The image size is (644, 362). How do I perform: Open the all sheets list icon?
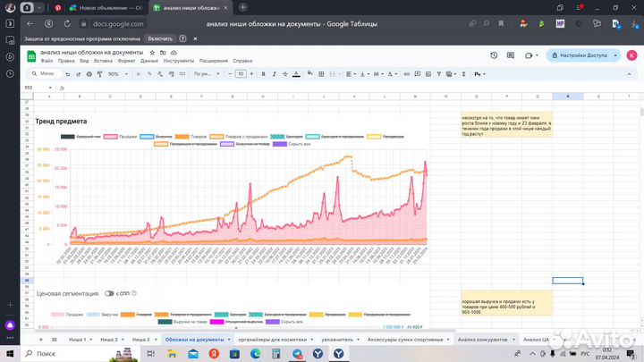[x=55, y=340]
